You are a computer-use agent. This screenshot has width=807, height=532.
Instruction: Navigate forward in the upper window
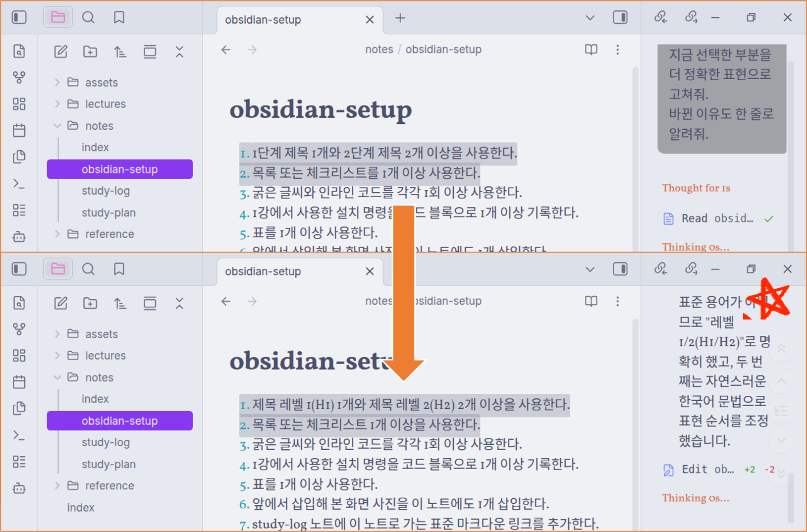pos(252,50)
